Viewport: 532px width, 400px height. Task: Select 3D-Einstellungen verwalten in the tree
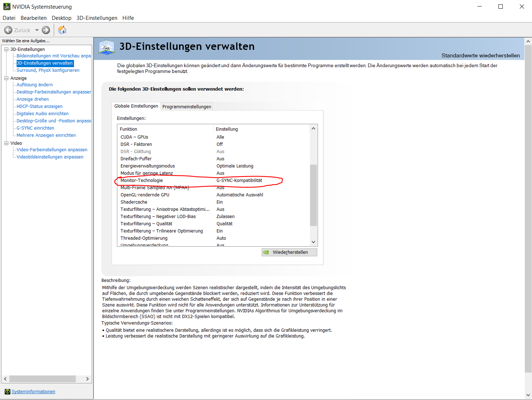[x=45, y=63]
